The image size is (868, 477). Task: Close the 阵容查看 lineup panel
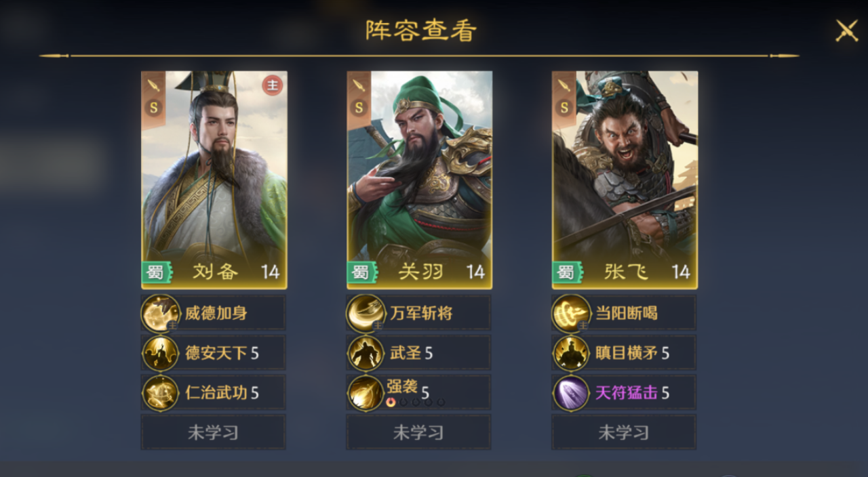(x=846, y=30)
